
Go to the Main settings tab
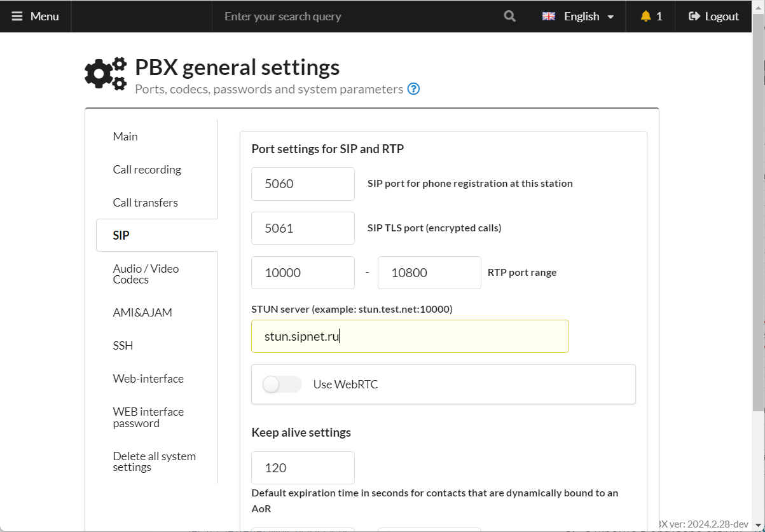point(125,137)
